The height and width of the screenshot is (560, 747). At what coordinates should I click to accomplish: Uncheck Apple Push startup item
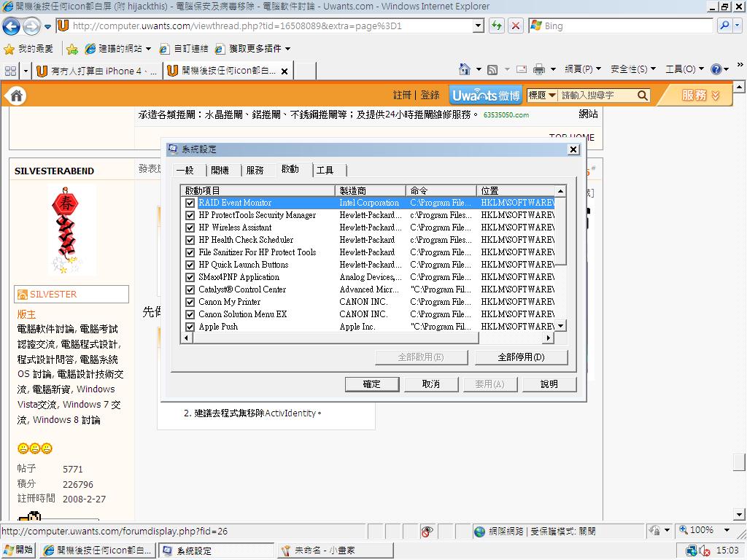click(x=190, y=327)
